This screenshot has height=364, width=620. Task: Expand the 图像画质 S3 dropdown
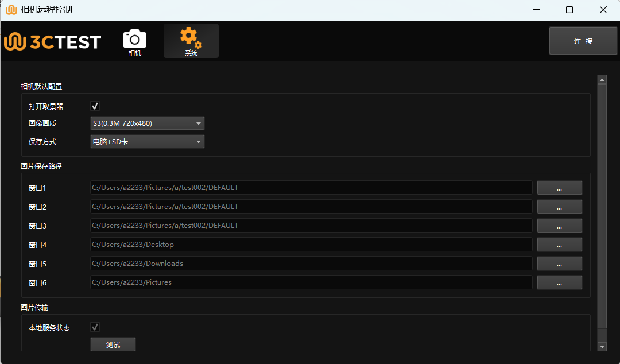pos(147,123)
